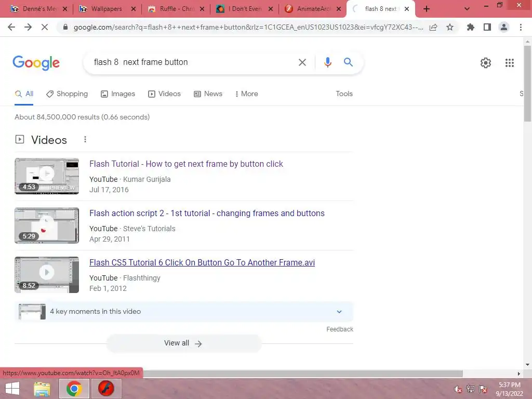This screenshot has height=399, width=532.
Task: Open 'Flash CS5 Tutorial 6' video link
Action: click(202, 262)
